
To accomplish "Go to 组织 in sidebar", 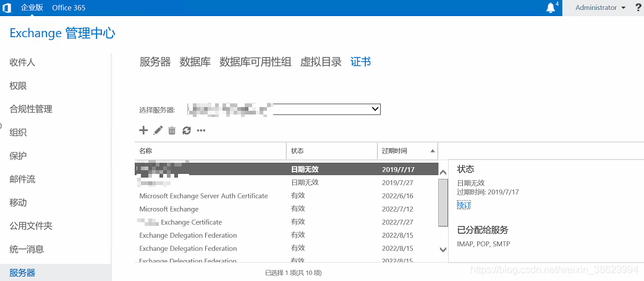I will (x=18, y=132).
